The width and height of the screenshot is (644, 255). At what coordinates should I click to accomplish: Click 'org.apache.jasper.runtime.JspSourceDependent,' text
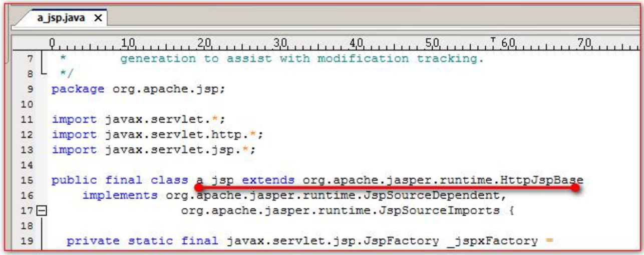coord(336,195)
